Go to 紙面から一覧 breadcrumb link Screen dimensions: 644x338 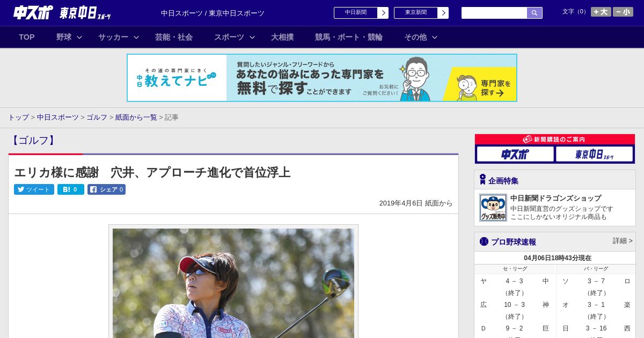[136, 117]
